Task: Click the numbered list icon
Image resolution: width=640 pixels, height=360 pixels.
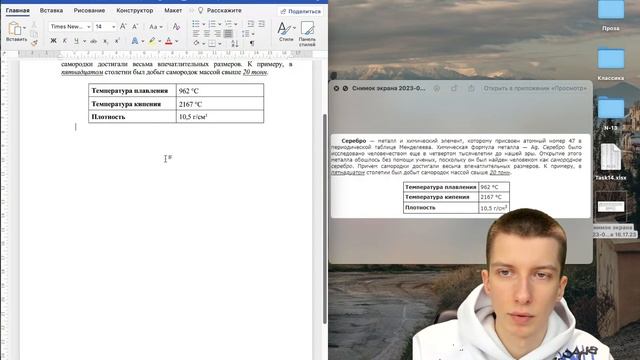Action: (212, 24)
